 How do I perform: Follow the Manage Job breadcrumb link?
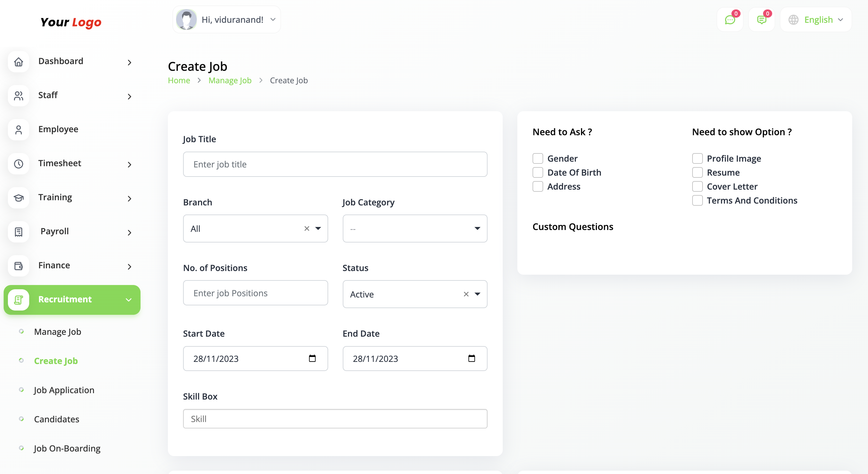(230, 81)
